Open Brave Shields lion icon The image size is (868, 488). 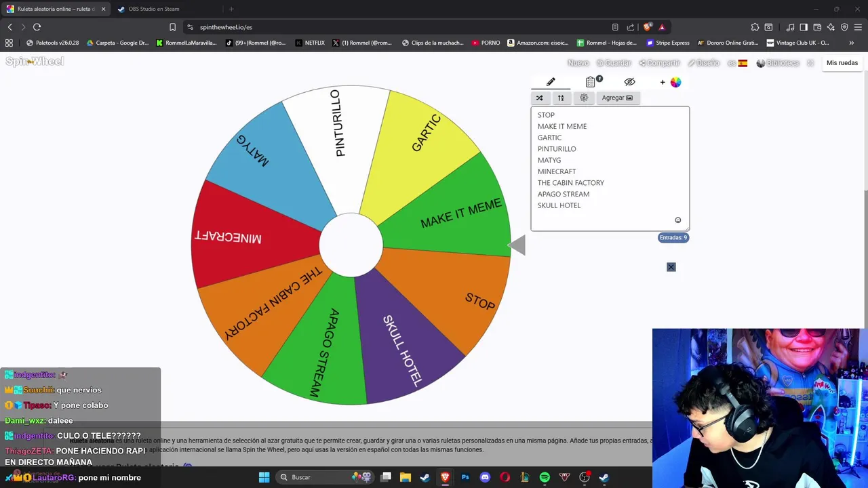648,27
